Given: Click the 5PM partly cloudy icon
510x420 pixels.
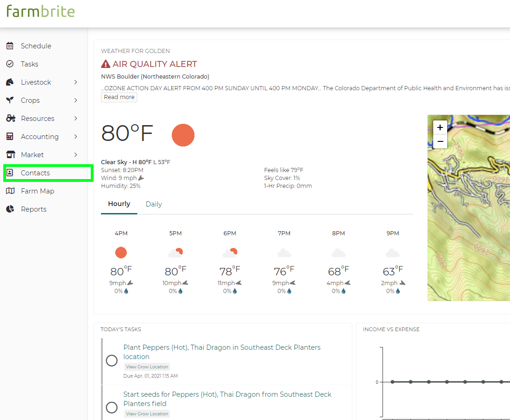Looking at the screenshot, I should pos(175,253).
